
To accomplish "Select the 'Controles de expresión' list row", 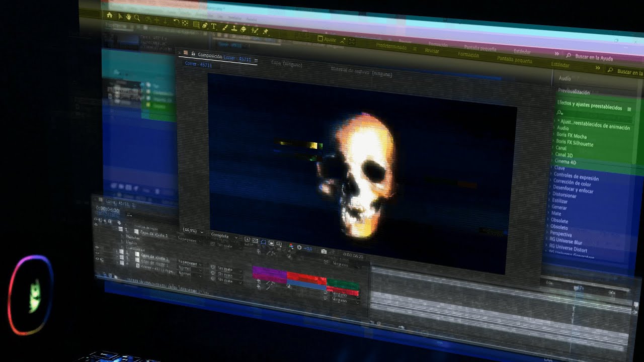I will point(576,177).
